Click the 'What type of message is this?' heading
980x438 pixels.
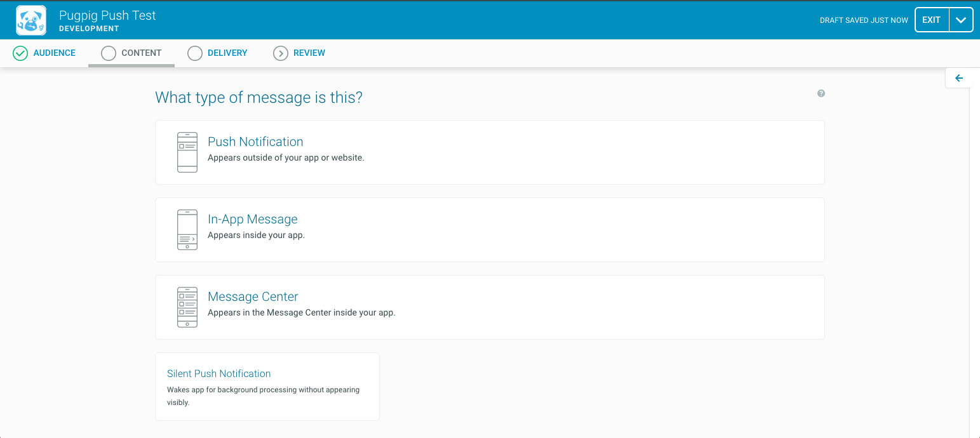[x=258, y=98]
